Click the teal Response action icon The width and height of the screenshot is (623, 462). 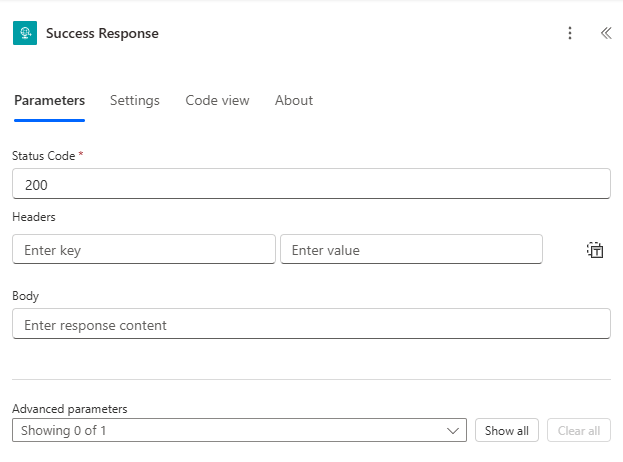coord(24,33)
